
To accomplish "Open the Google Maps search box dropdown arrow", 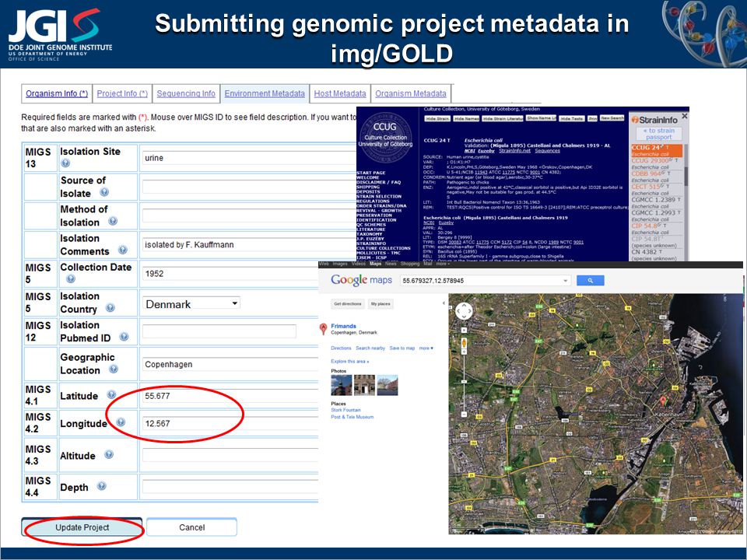I will [x=566, y=281].
